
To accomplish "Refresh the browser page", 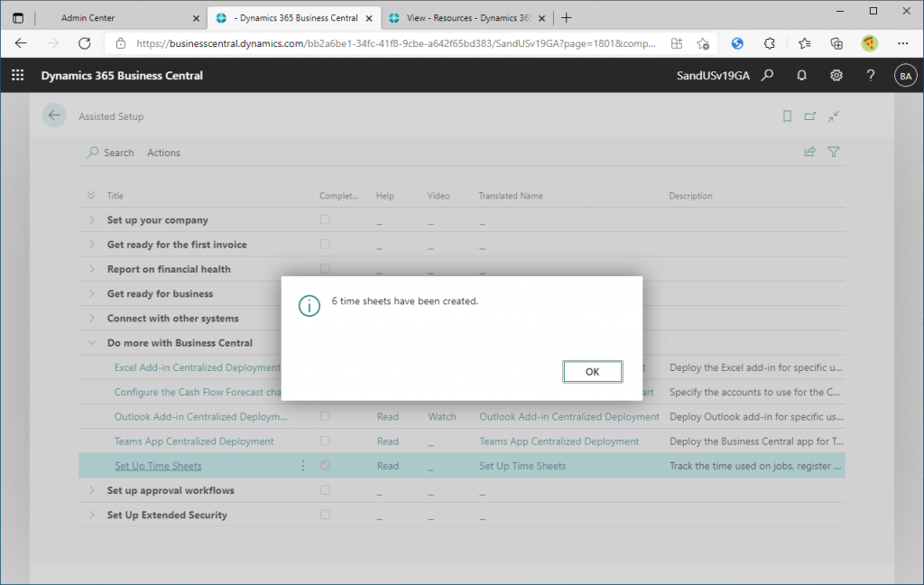I will 84,43.
